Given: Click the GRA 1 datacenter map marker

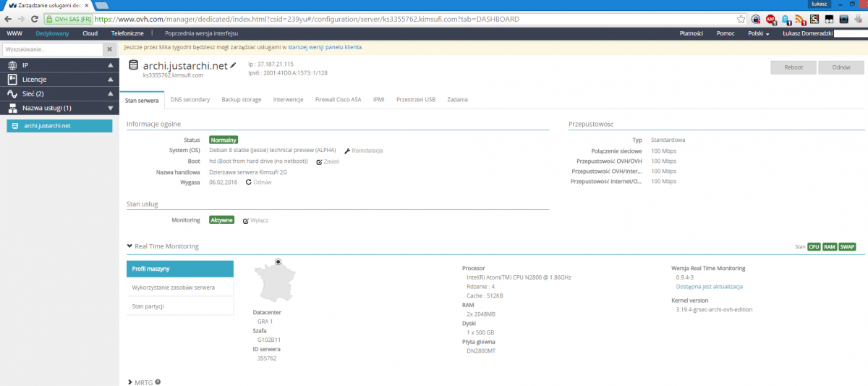Looking at the screenshot, I should pos(278,261).
